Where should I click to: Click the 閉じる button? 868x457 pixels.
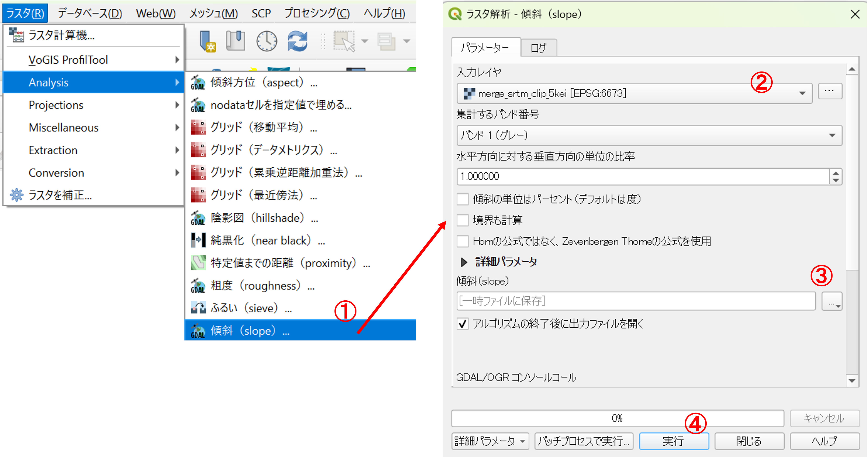point(749,441)
